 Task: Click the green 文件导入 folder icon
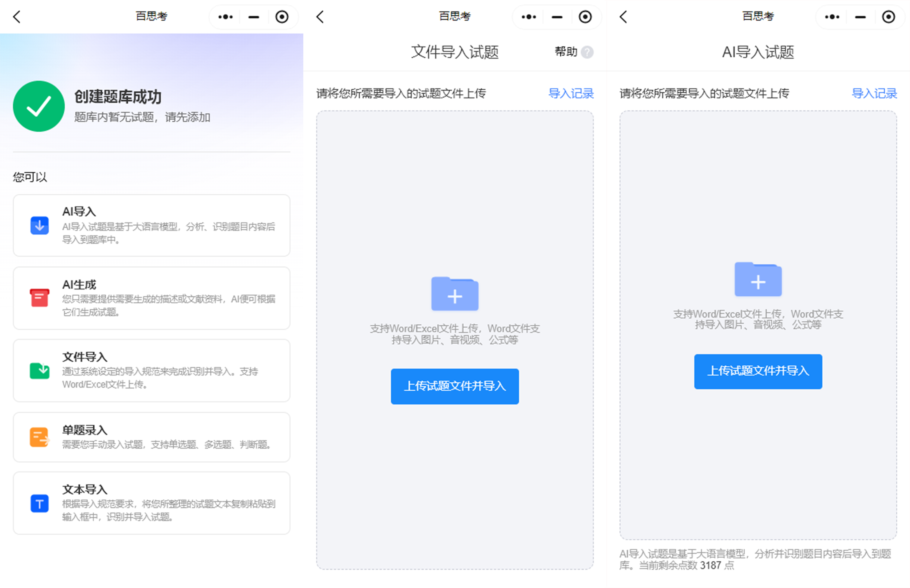[39, 370]
